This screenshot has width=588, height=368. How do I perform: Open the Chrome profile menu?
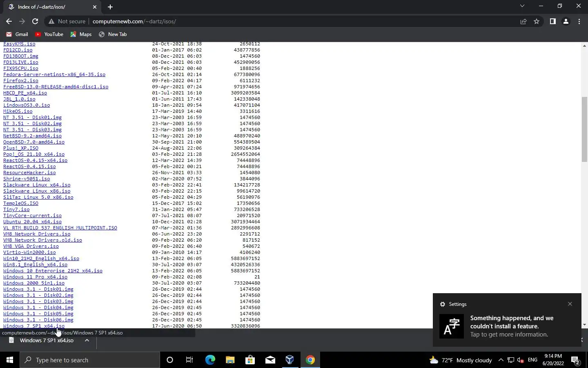566,21
